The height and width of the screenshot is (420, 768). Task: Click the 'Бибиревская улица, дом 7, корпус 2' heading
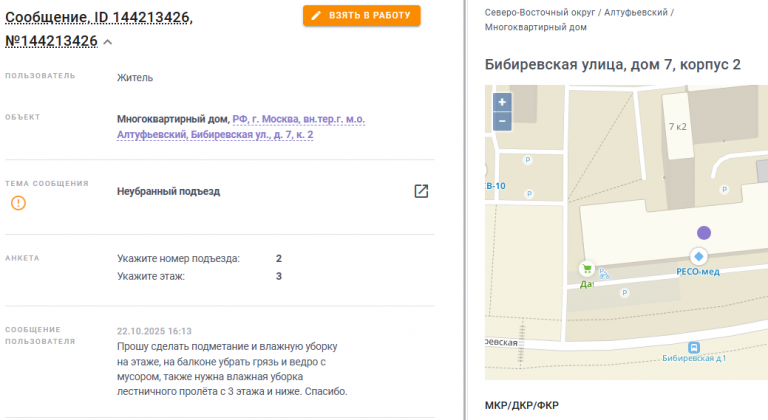tap(613, 65)
